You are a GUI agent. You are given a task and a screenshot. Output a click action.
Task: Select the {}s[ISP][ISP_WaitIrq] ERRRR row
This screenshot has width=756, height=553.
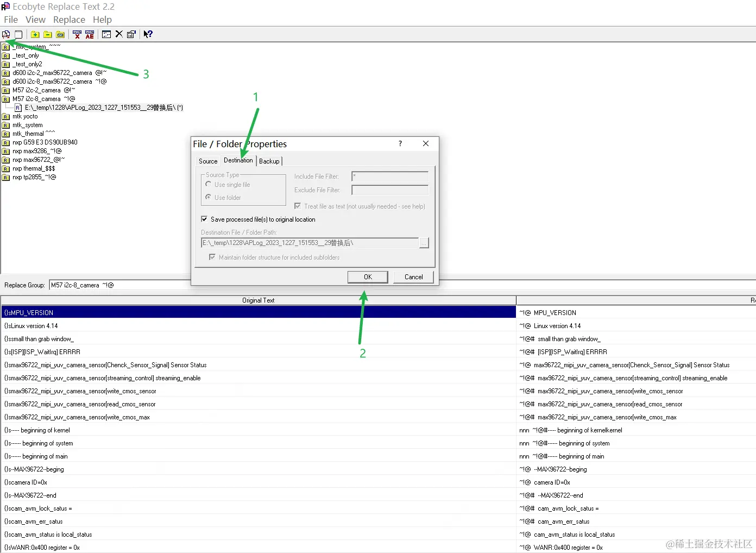pyautogui.click(x=259, y=352)
